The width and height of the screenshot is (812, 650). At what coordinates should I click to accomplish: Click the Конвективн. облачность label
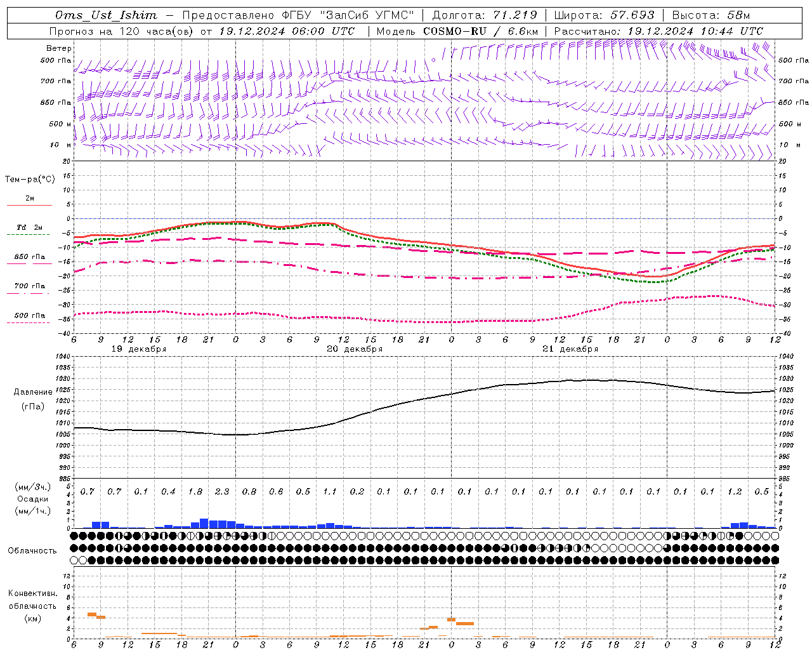[32, 600]
